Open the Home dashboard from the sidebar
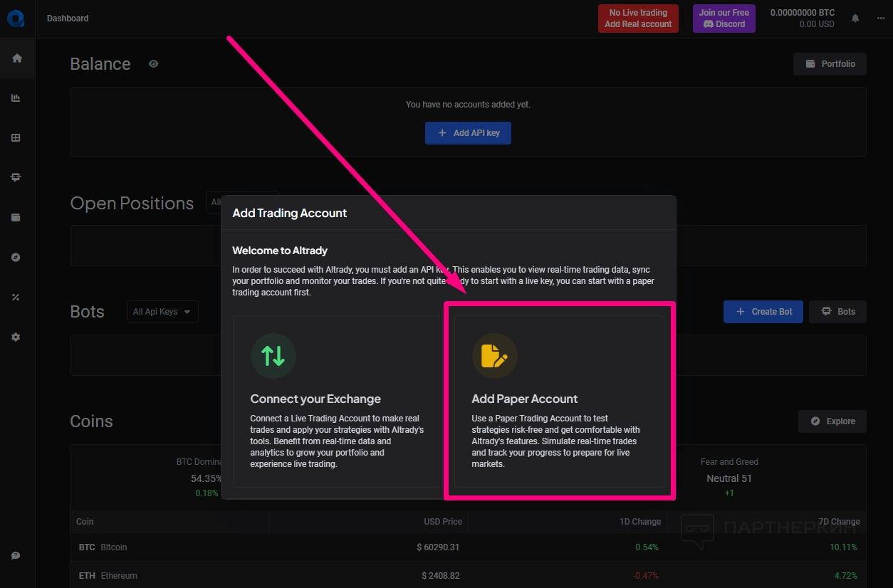This screenshot has height=588, width=893. pyautogui.click(x=16, y=58)
